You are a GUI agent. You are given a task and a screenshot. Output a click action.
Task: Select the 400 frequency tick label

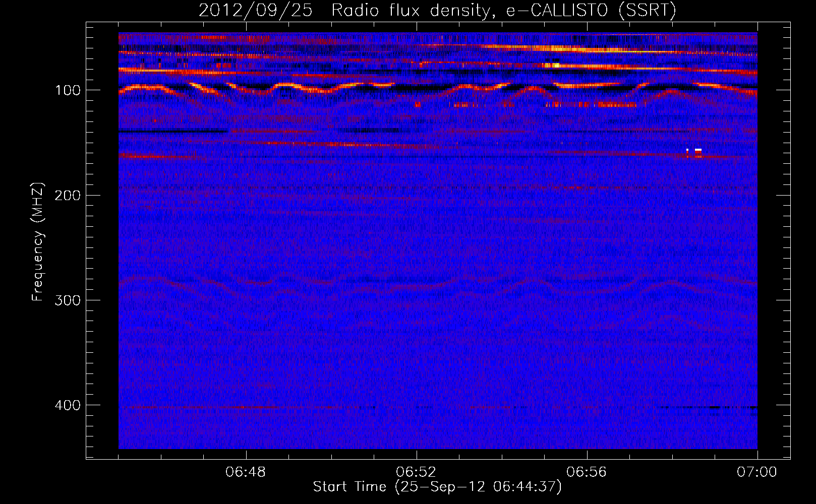click(68, 405)
